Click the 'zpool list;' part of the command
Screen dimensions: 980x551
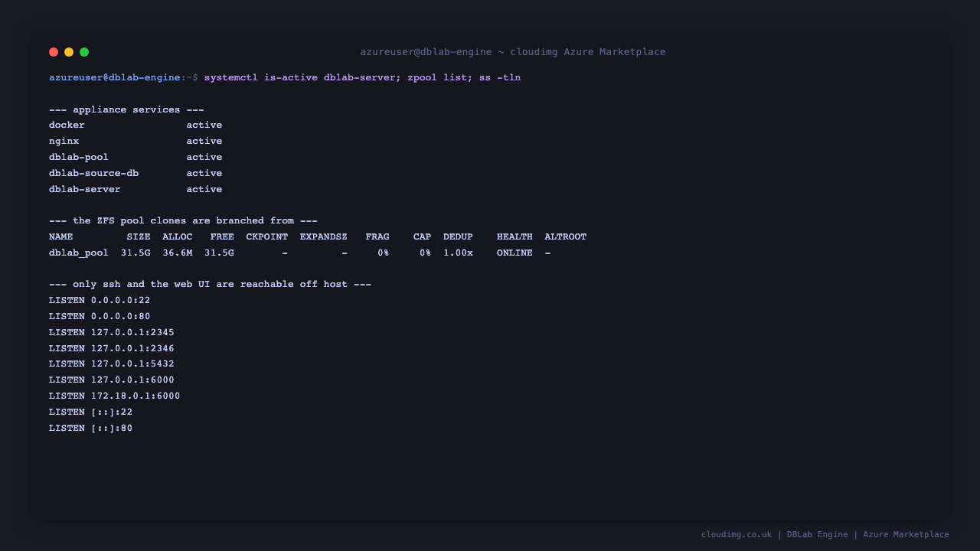click(440, 78)
